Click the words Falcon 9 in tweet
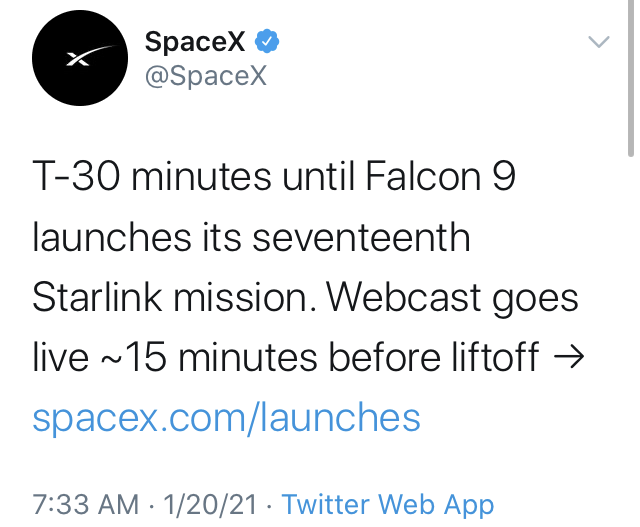 [x=440, y=176]
